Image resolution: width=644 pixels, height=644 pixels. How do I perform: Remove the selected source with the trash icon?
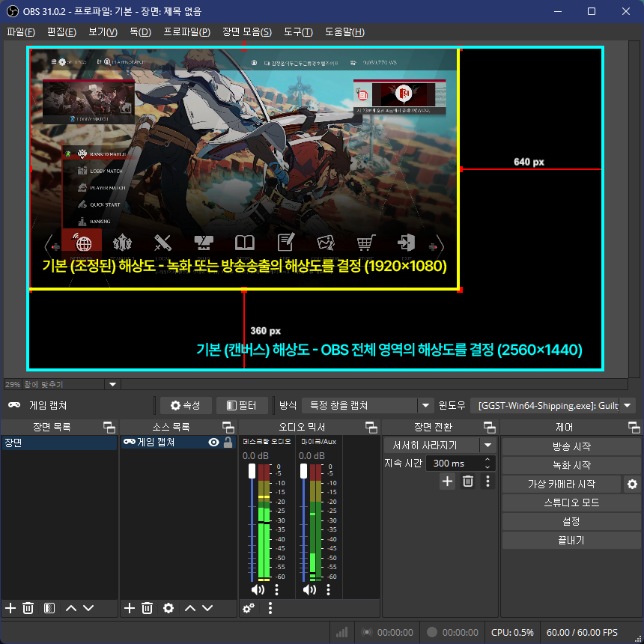pyautogui.click(x=147, y=608)
